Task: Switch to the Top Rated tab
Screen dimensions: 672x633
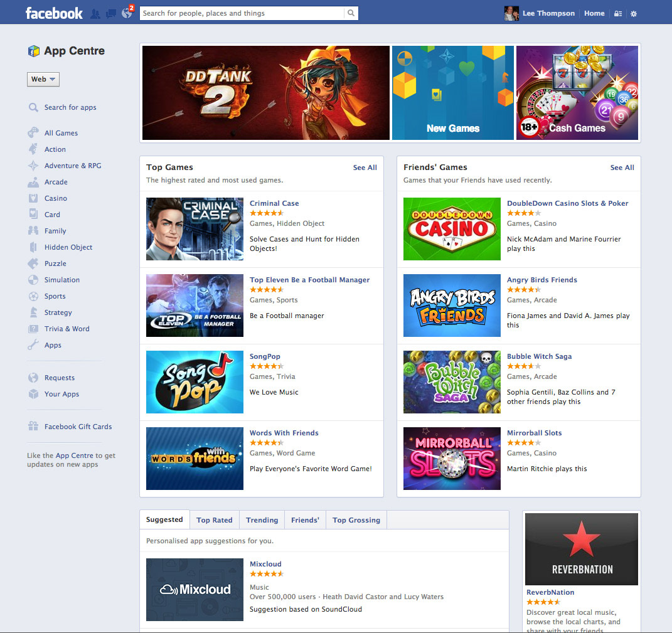Action: (215, 520)
